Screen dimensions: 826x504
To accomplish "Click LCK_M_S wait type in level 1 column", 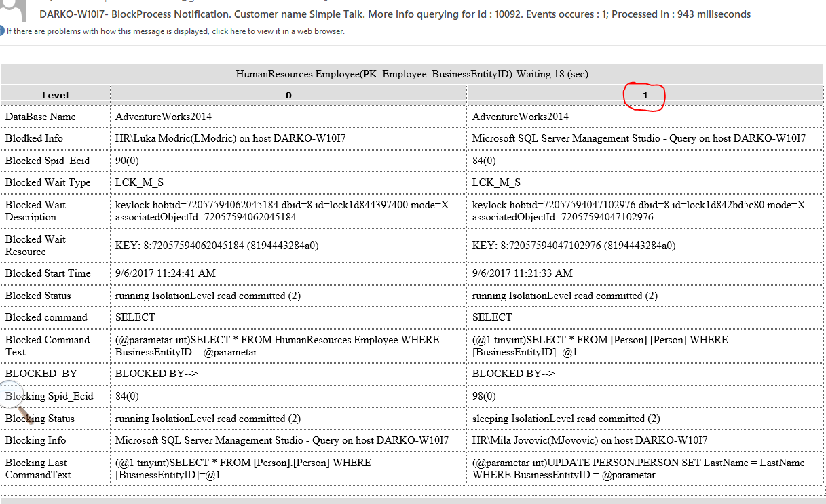I will [496, 182].
